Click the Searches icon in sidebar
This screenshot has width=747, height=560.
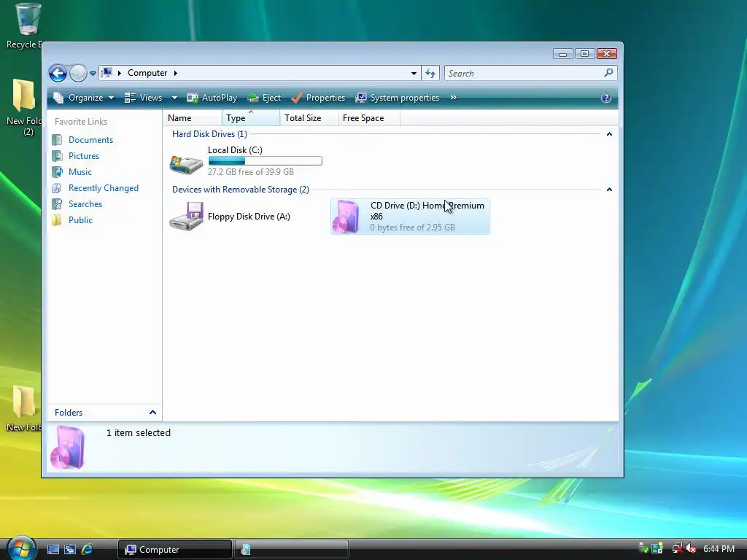click(x=57, y=204)
